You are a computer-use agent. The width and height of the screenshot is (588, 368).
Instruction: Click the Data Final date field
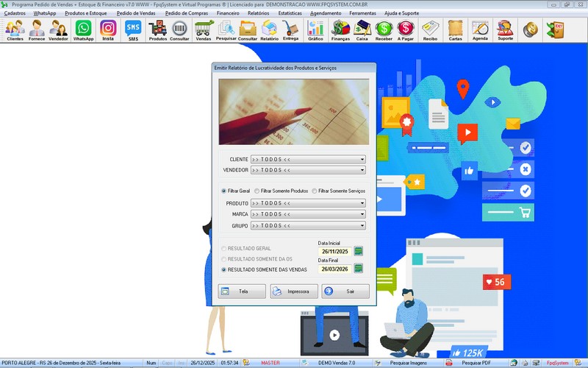point(334,269)
